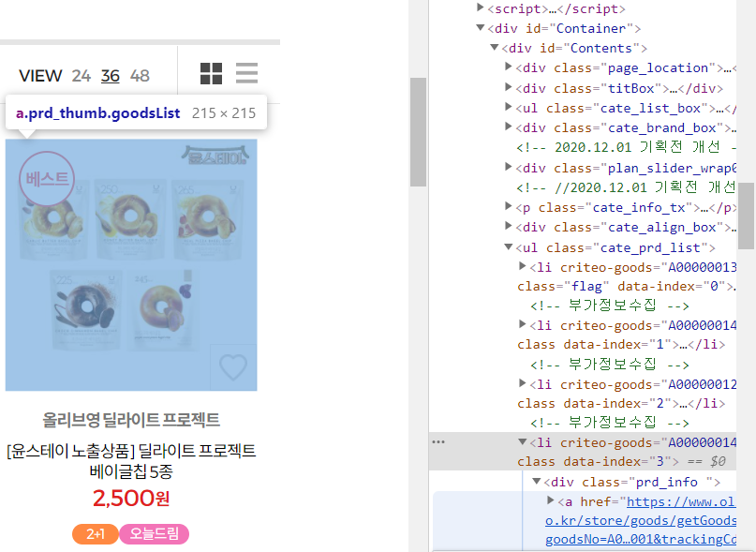This screenshot has width=756, height=552.
Task: Expand the anchor href node
Action: click(x=550, y=500)
